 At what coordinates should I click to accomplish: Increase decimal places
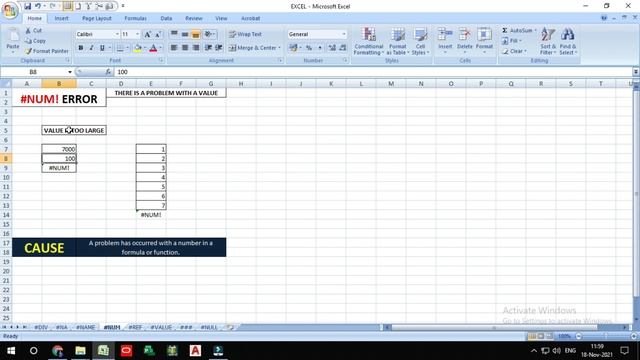(x=332, y=48)
